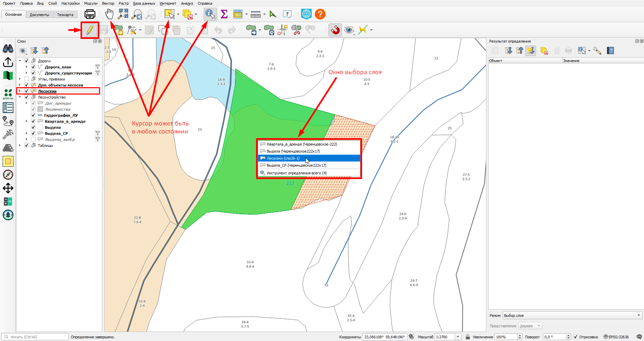Open the attribute table icon
Image resolution: width=644 pixels, height=341 pixels.
click(x=238, y=14)
